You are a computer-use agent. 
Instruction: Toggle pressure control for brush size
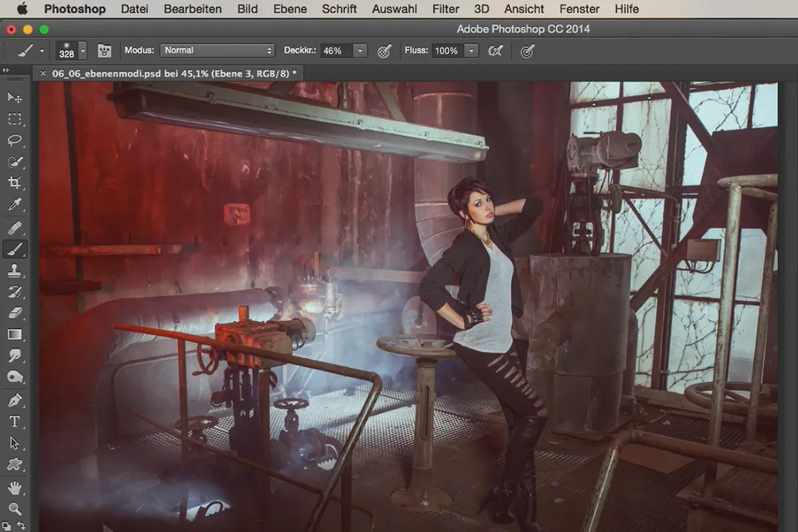[x=527, y=51]
